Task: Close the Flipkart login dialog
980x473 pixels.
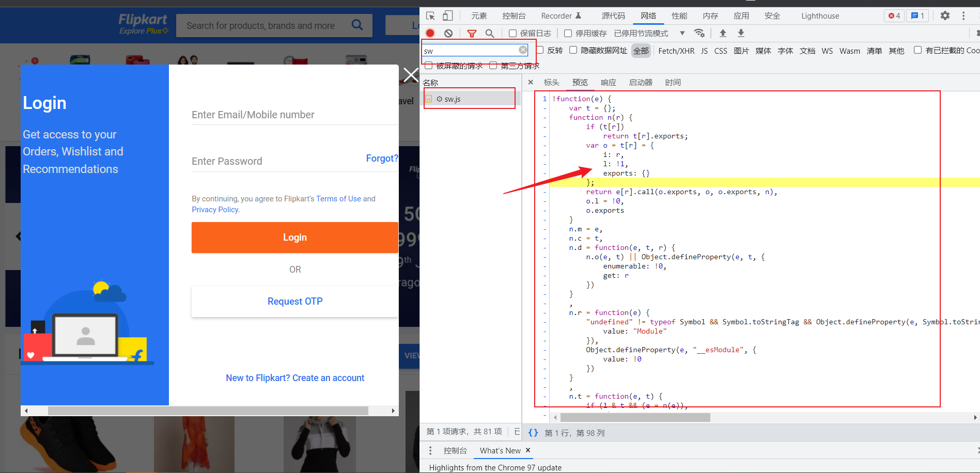Action: click(x=411, y=75)
